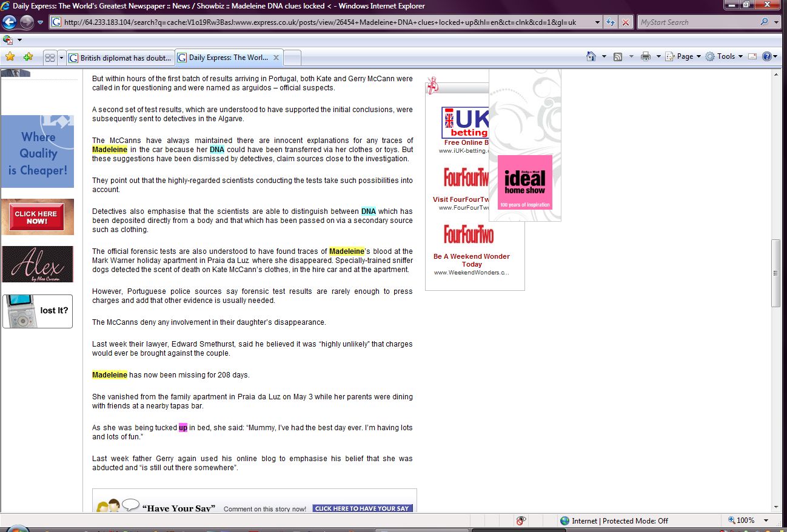The height and width of the screenshot is (532, 787).
Task: Open the Help question mark icon
Action: coord(766,56)
